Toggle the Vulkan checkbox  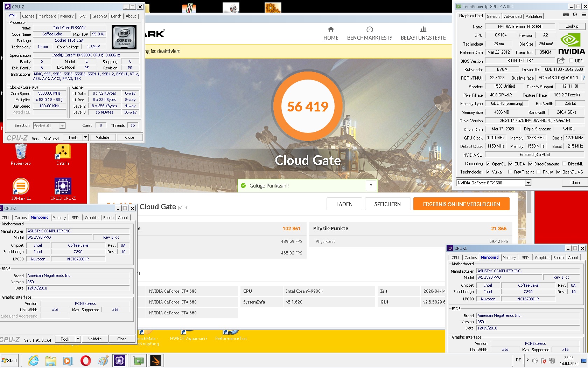pos(488,172)
